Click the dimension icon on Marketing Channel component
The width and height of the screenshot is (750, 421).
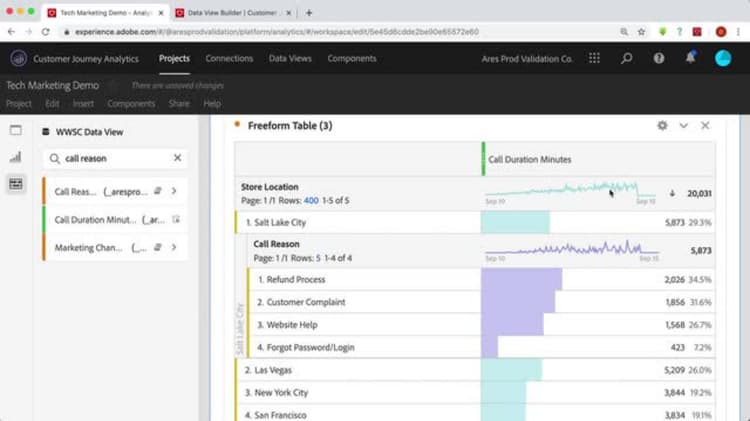pos(157,247)
